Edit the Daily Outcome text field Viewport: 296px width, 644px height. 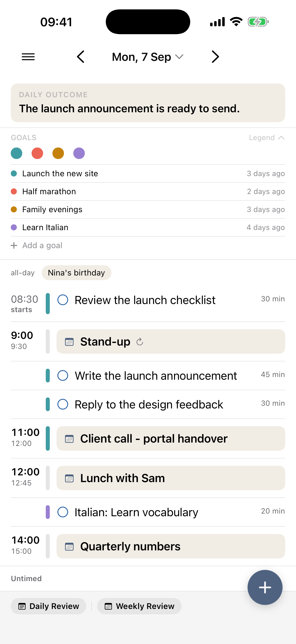pos(148,103)
